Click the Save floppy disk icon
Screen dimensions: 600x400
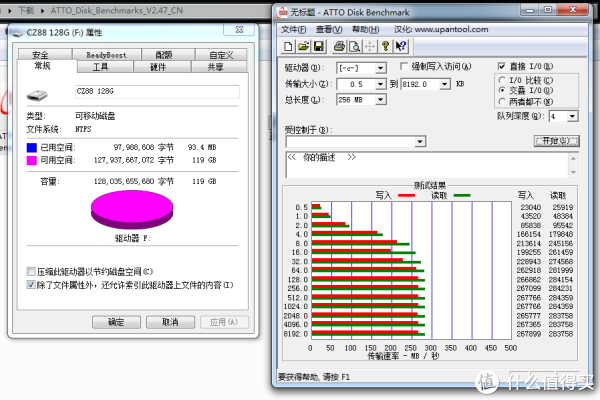pos(318,47)
